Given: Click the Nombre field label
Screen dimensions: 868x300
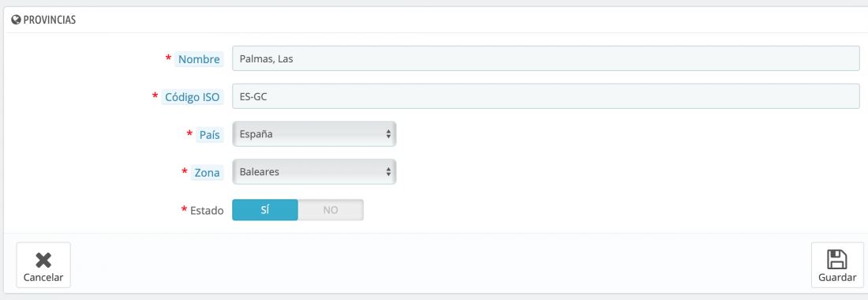Looking at the screenshot, I should pos(200,59).
